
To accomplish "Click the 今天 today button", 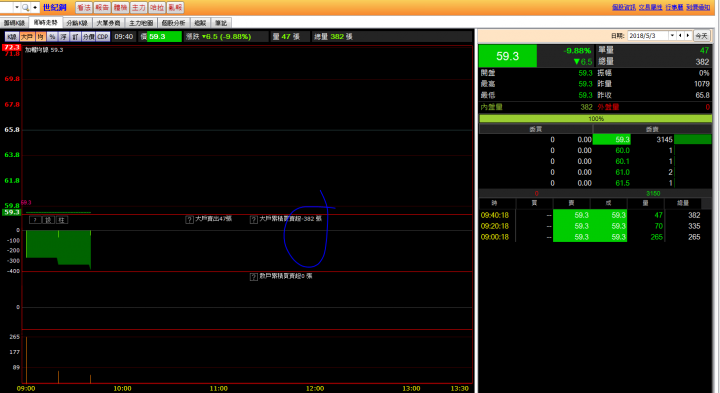I will coord(701,36).
